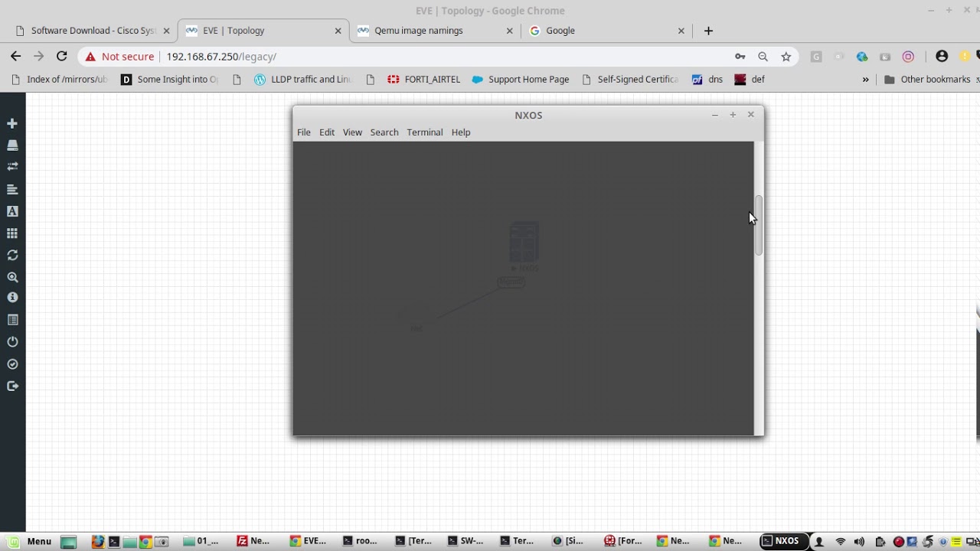Launch Firefox from taskbar
Screen dimensions: 980x551
(x=98, y=542)
